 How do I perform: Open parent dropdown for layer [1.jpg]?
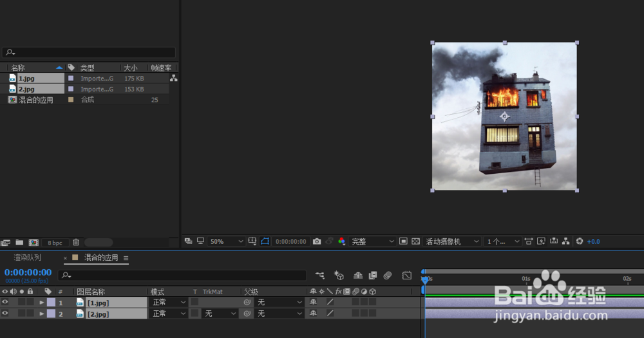(x=279, y=303)
